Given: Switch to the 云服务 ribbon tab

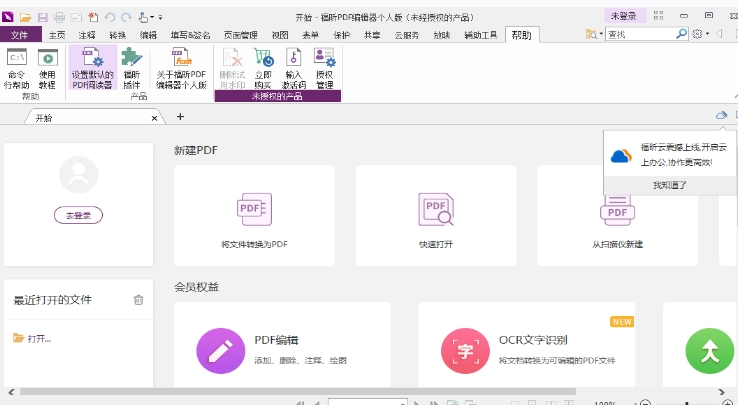Looking at the screenshot, I should pyautogui.click(x=407, y=35).
